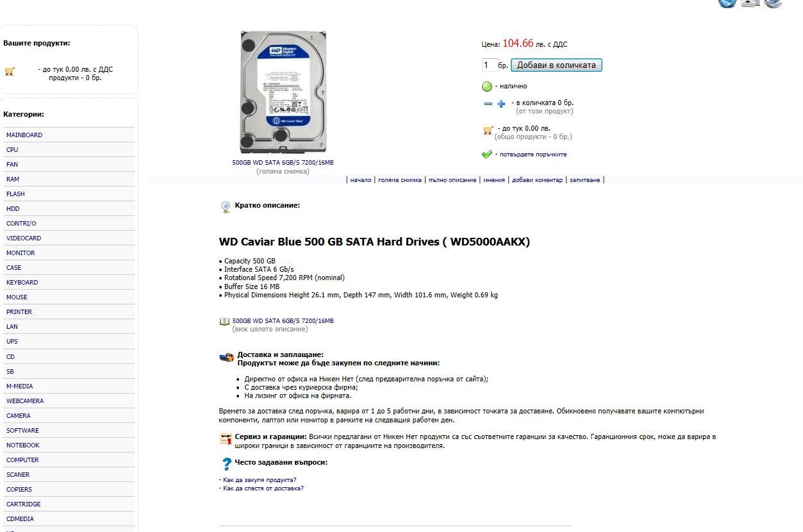Select the NOTEBOOK category
Screen dimensions: 803x532
(23, 445)
